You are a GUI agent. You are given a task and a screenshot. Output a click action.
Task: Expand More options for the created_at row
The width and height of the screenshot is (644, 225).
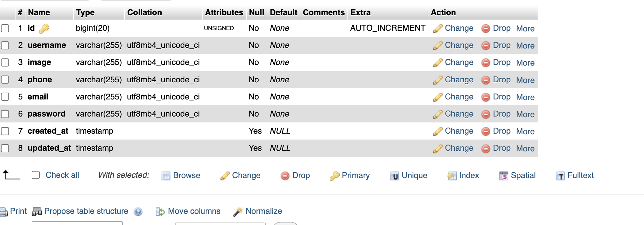tap(525, 131)
